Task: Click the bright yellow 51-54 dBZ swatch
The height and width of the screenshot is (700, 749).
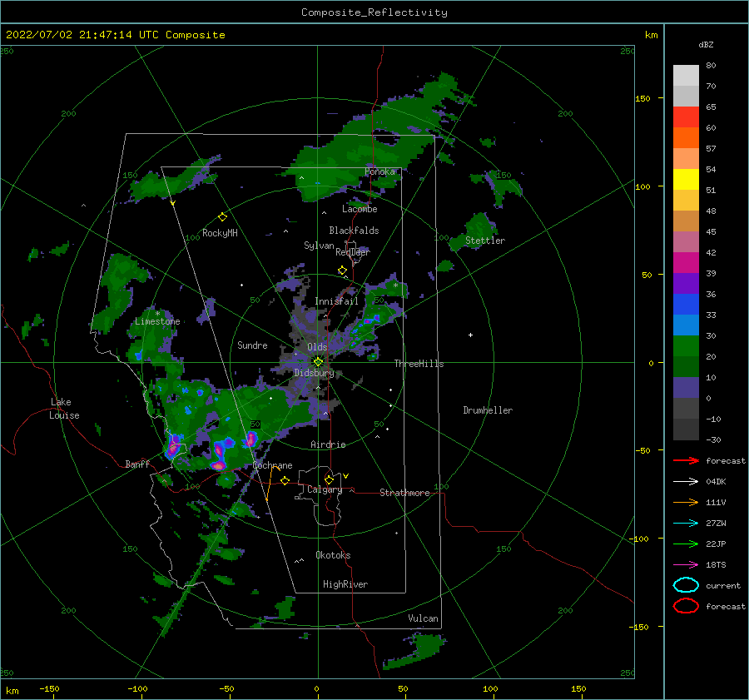Action: [686, 180]
